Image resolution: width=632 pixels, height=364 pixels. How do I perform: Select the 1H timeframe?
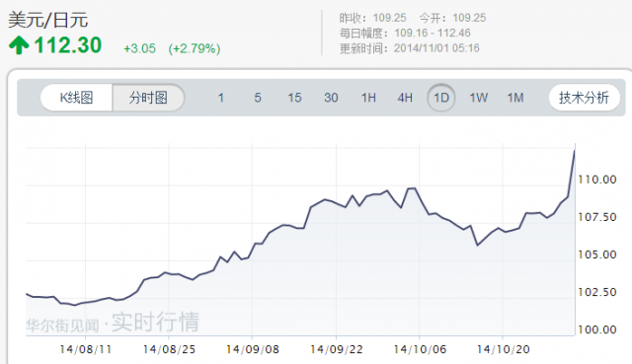368,98
